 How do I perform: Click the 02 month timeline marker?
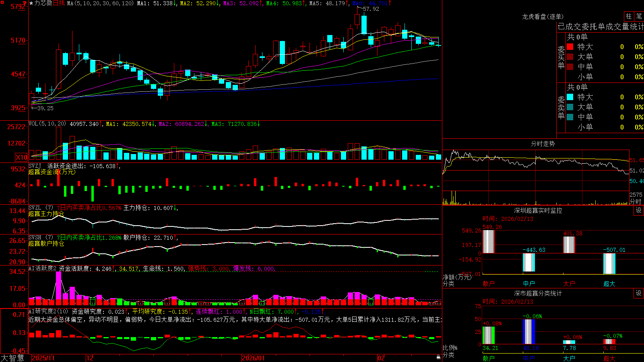381,358
